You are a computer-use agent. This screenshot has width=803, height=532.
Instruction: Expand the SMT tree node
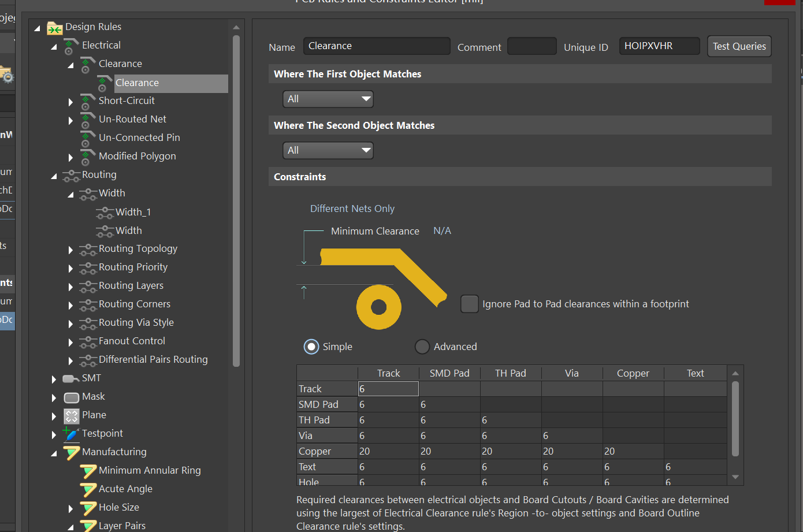(54, 380)
